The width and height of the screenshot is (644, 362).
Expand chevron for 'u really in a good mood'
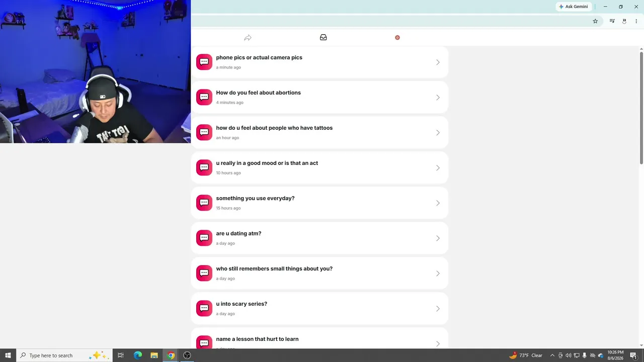click(438, 168)
